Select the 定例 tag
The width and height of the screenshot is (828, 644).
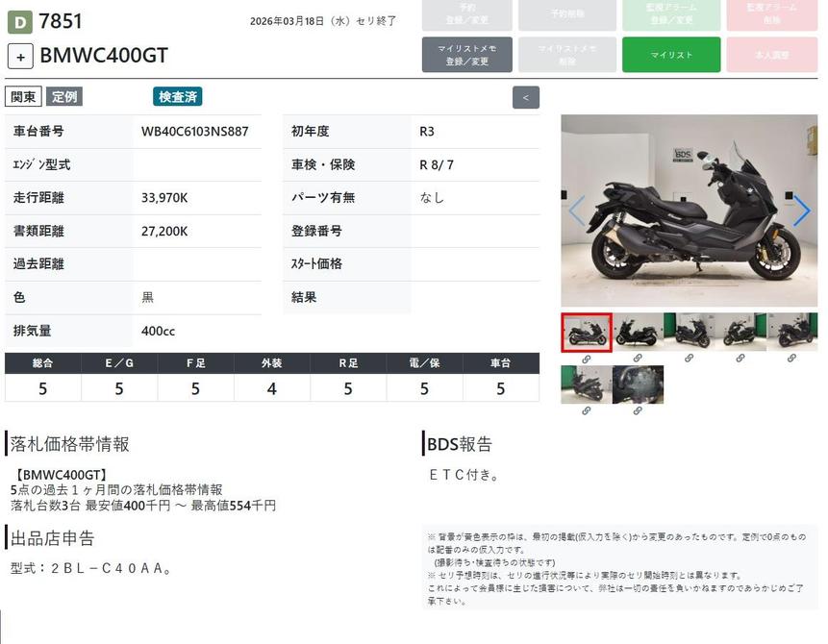[x=64, y=96]
